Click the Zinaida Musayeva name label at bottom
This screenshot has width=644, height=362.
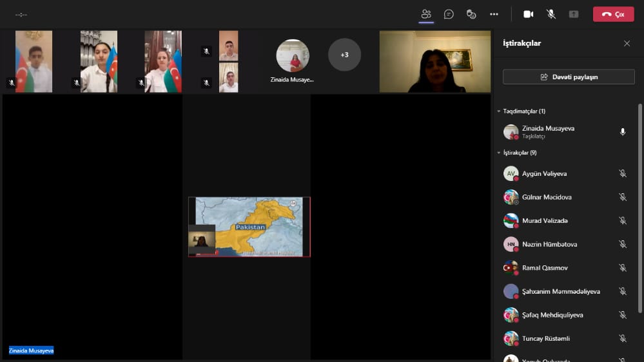click(x=31, y=350)
